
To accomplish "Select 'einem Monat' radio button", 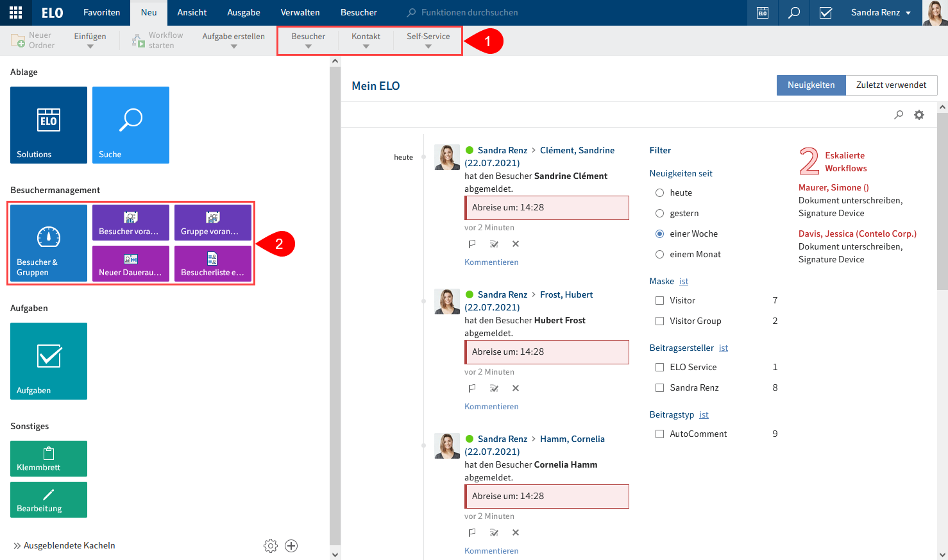I will point(659,255).
